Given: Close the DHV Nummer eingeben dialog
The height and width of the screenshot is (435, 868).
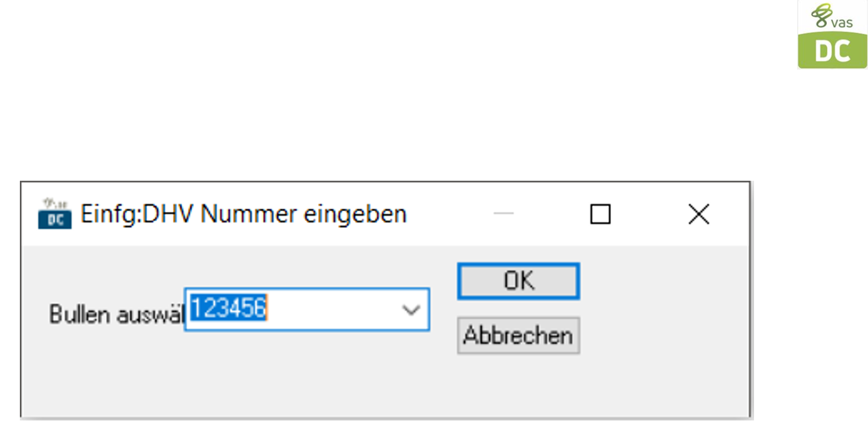Looking at the screenshot, I should tap(698, 214).
